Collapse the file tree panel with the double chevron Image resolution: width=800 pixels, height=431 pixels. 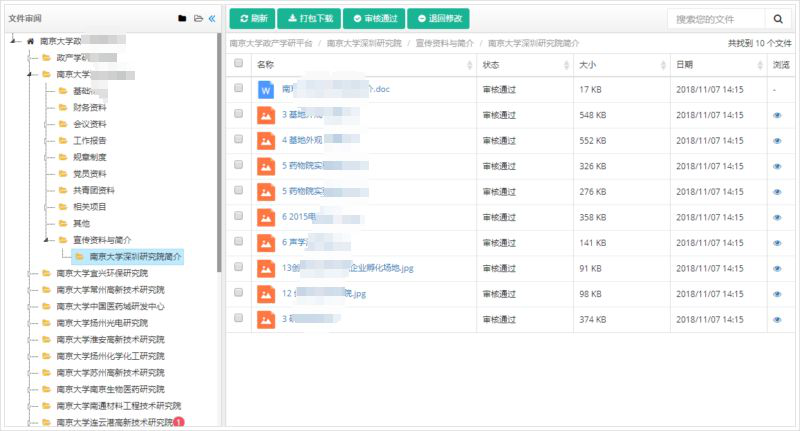click(x=211, y=18)
